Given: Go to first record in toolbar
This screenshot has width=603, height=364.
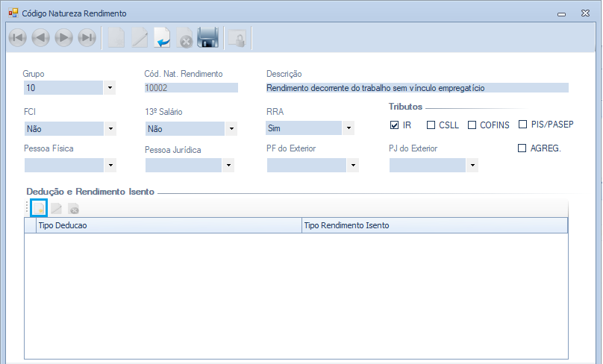Looking at the screenshot, I should (18, 38).
